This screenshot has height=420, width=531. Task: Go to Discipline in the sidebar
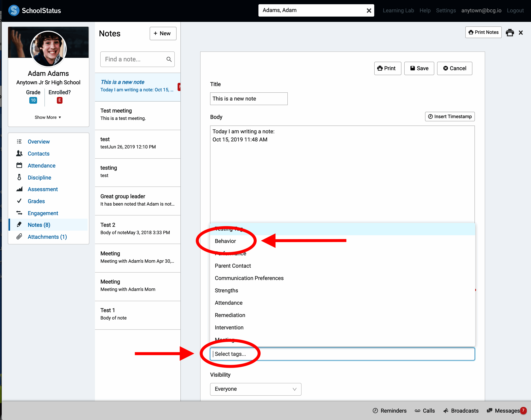coord(39,178)
